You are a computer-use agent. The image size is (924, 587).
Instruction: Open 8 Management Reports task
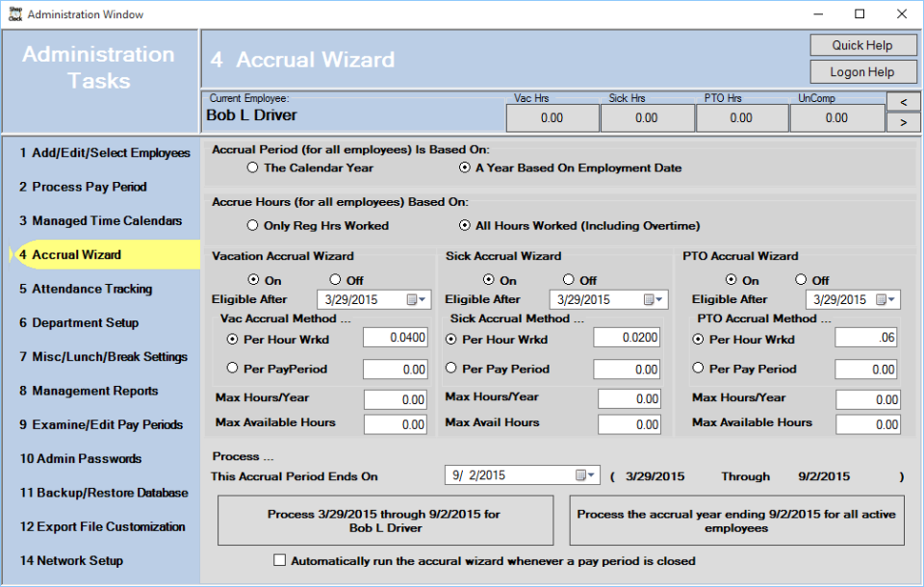(x=89, y=391)
